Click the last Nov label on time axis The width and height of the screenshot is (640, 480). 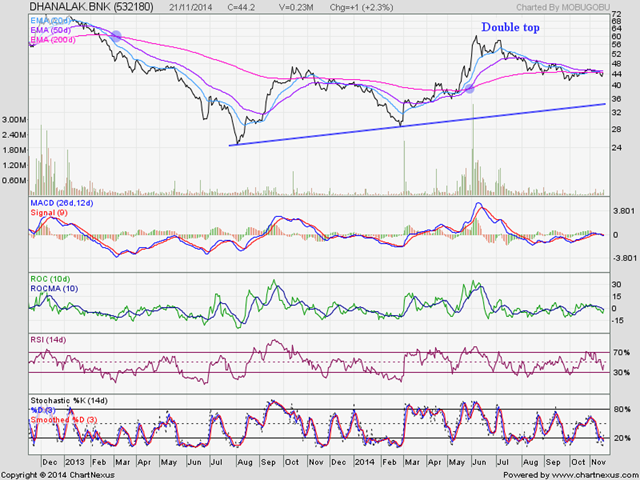598,462
